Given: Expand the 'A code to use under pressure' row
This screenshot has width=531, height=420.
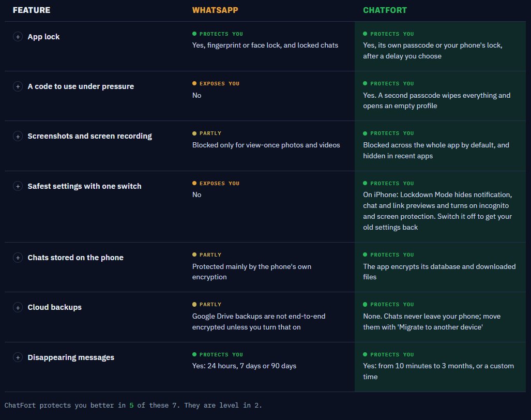Looking at the screenshot, I should pyautogui.click(x=18, y=86).
